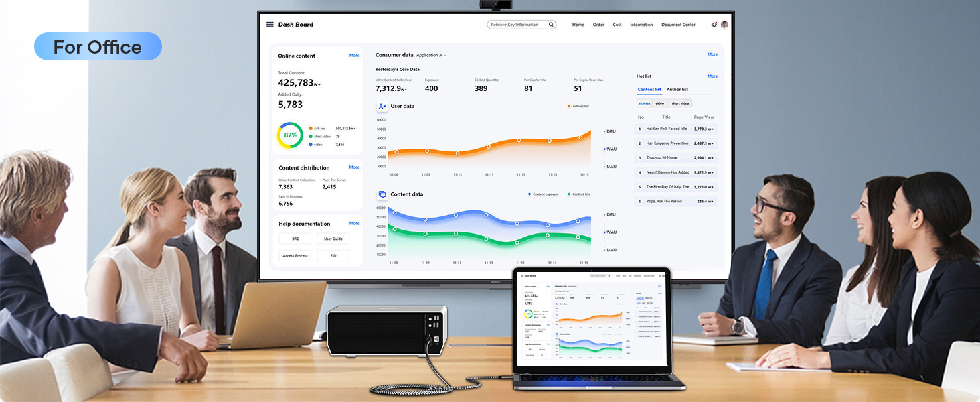Click the 87% donut chart on the TV
The image size is (980, 402).
click(290, 135)
